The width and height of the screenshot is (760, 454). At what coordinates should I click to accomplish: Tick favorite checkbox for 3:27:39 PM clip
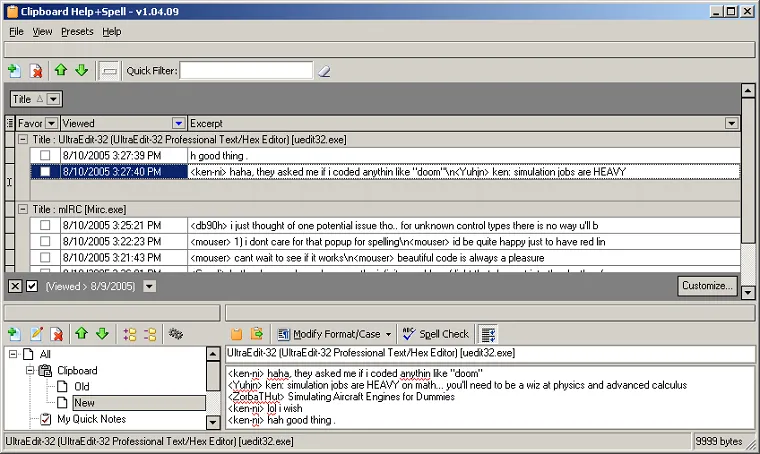click(x=45, y=156)
